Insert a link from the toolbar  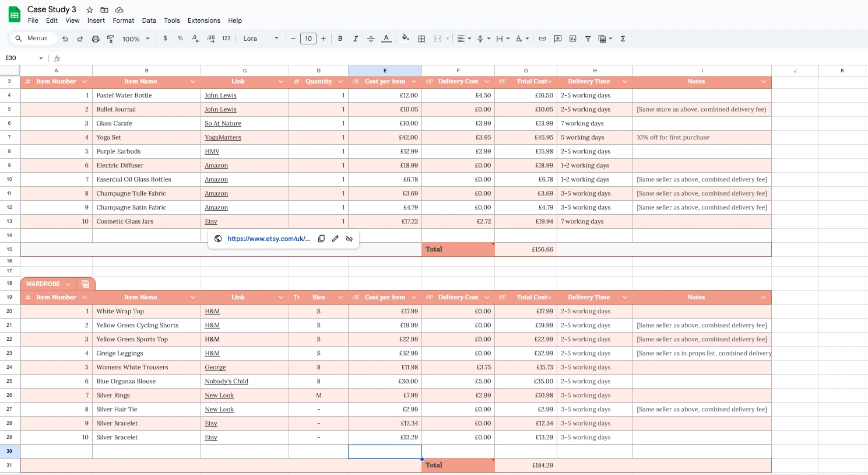point(542,39)
